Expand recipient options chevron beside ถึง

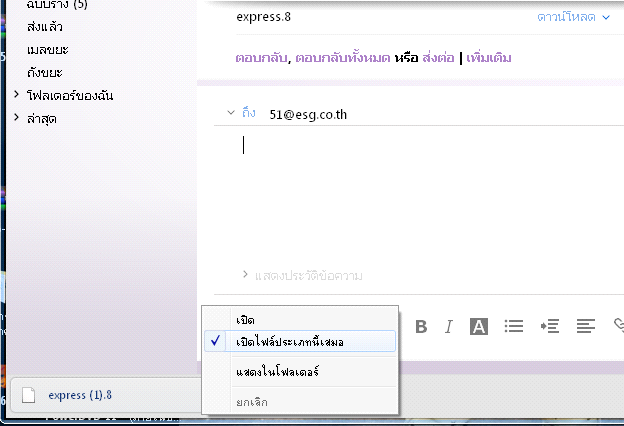(x=231, y=113)
